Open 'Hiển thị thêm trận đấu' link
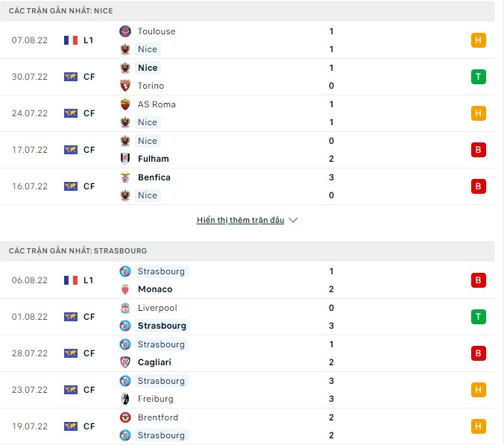Image resolution: width=504 pixels, height=445 pixels. (240, 221)
